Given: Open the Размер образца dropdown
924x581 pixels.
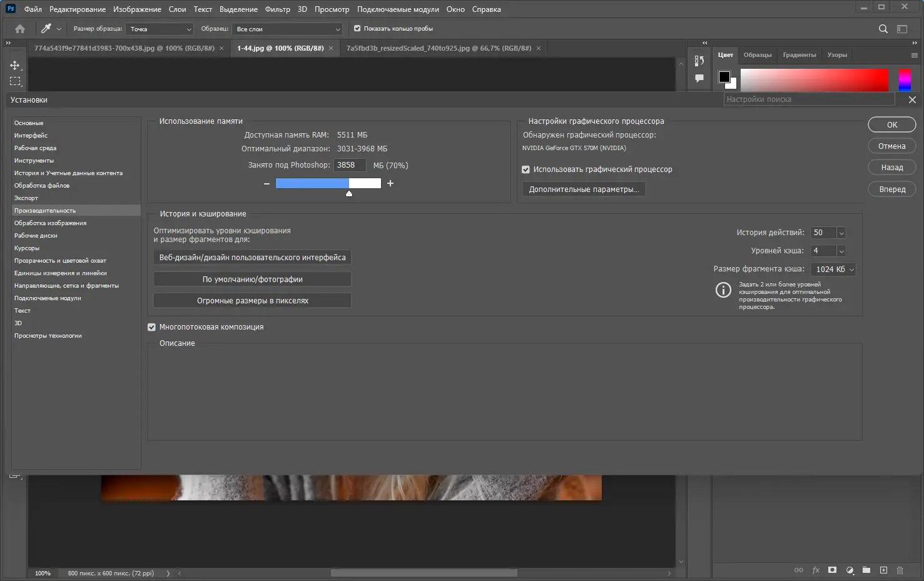Looking at the screenshot, I should pyautogui.click(x=188, y=29).
